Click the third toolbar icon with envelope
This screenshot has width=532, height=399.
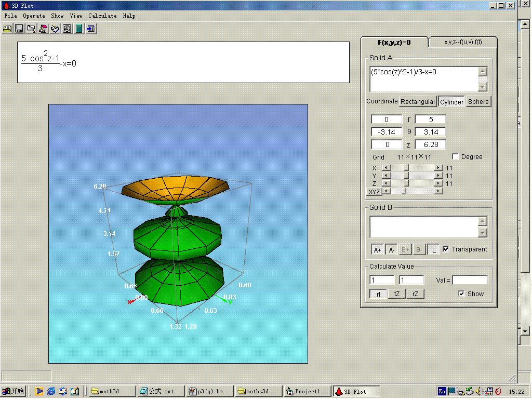(x=31, y=28)
